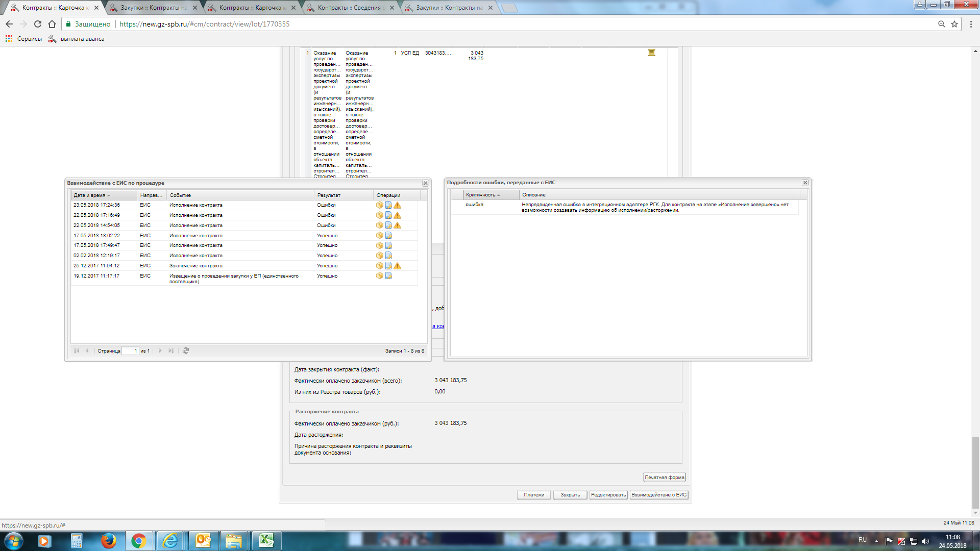Screen dimensions: 980x551
Task: Open 'Сервисы' apps shortcut
Action: tap(23, 39)
